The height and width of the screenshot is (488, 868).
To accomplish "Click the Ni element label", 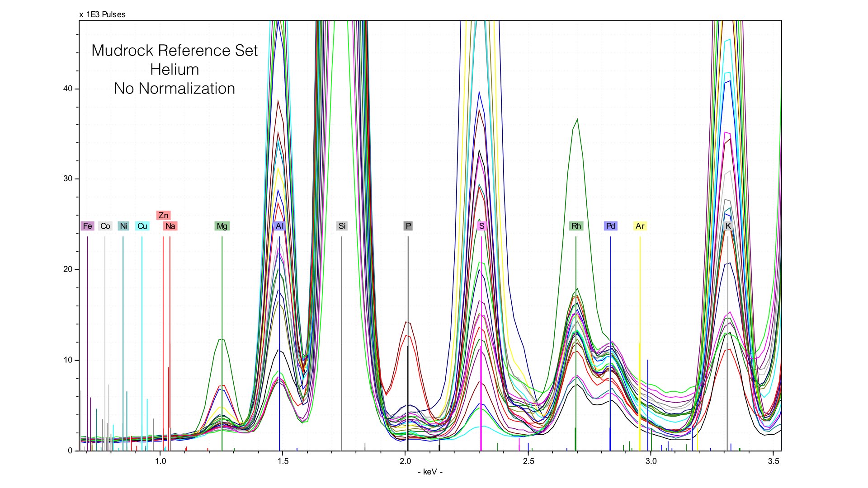I will pyautogui.click(x=123, y=226).
